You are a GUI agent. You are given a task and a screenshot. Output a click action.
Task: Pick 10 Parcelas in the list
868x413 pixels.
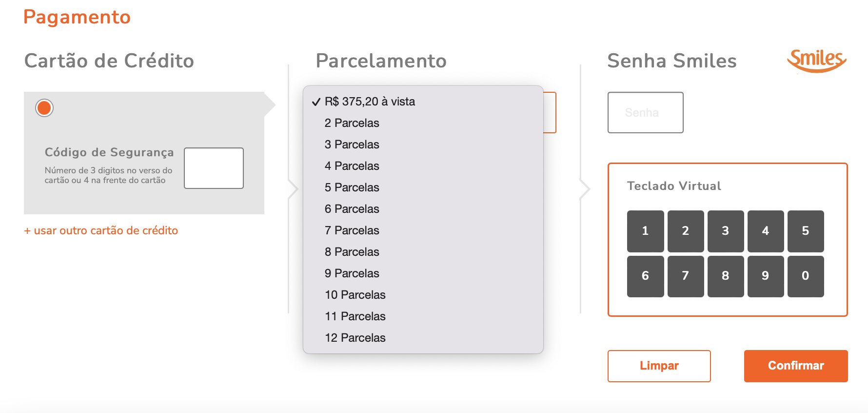(x=423, y=295)
